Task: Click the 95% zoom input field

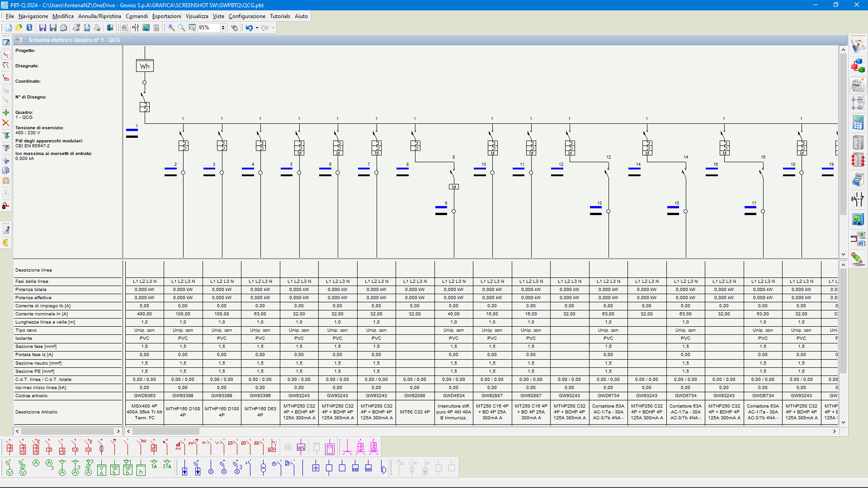Action: pos(209,28)
